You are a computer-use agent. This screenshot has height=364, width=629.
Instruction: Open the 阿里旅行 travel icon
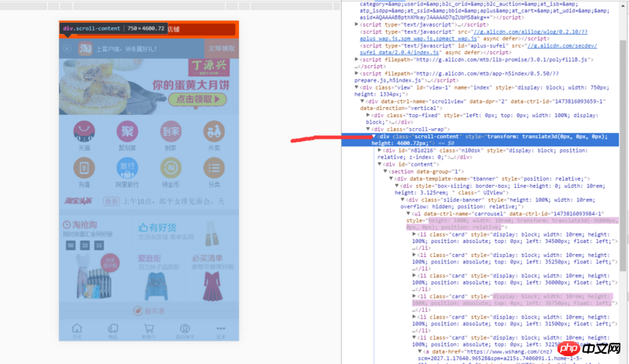127,167
